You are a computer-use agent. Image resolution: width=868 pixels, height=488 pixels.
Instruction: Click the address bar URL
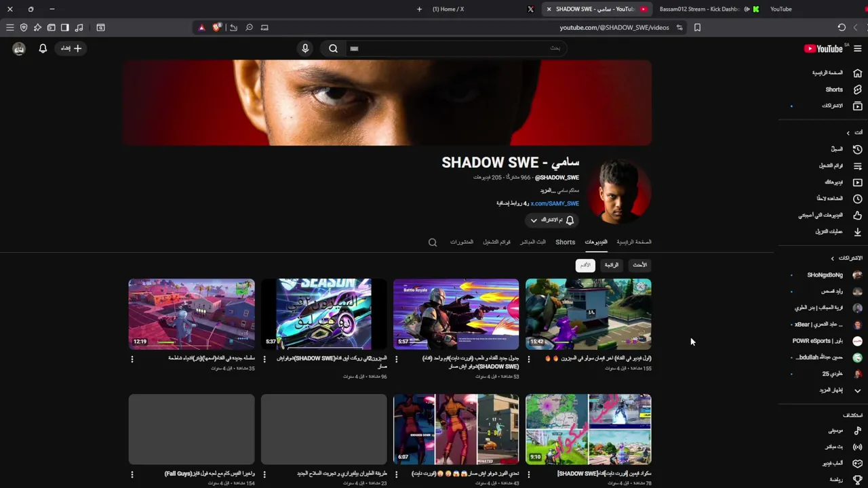pos(614,28)
